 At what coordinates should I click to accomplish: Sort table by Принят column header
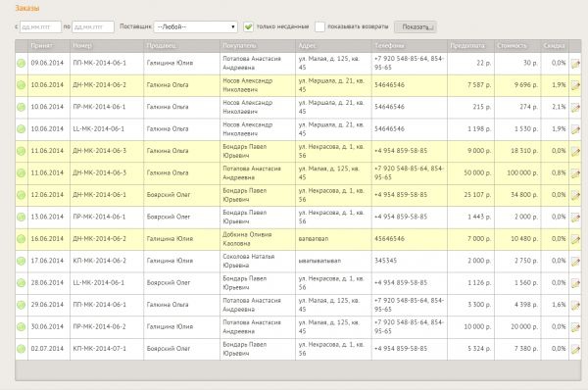[x=41, y=46]
